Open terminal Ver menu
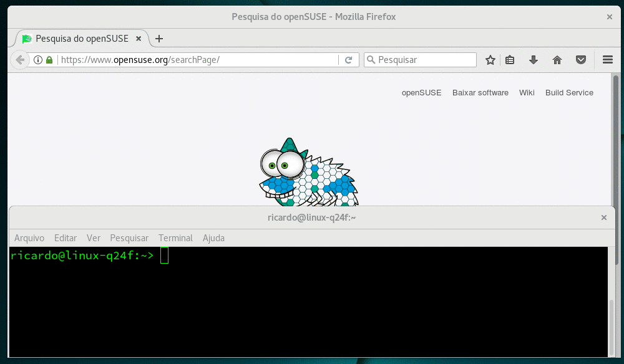 (x=94, y=238)
